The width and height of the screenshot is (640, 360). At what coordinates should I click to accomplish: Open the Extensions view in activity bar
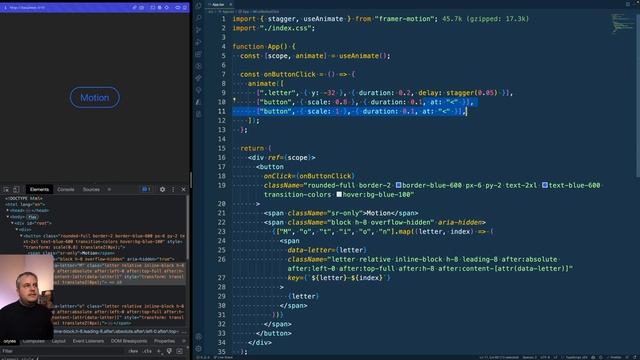tap(199, 54)
